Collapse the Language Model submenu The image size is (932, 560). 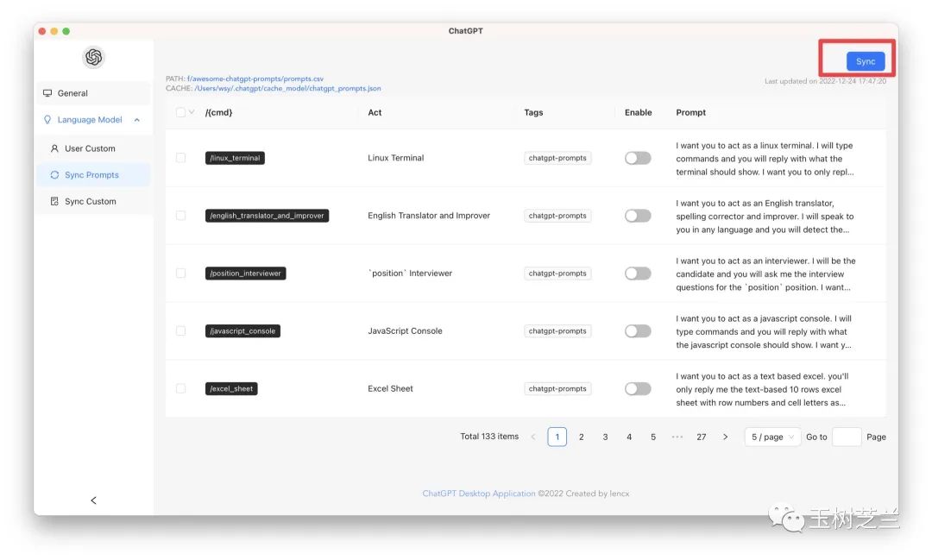click(x=136, y=120)
